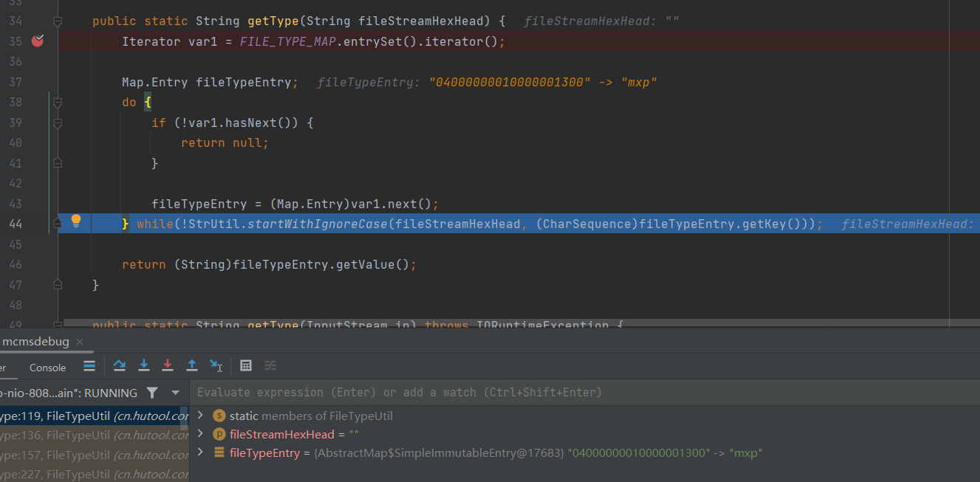Click the Evaluate expression input field
Image resolution: width=980 pixels, height=482 pixels.
(x=583, y=392)
